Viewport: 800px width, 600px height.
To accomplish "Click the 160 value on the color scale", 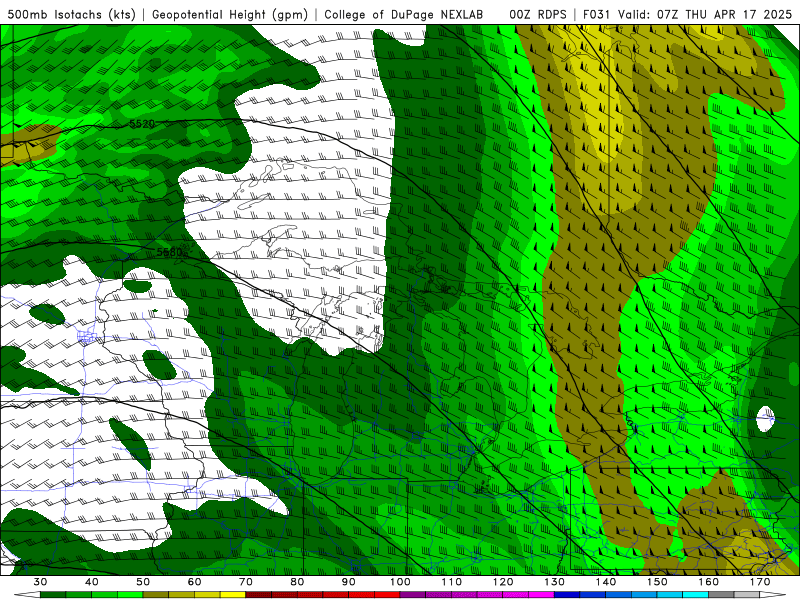I will tap(709, 582).
